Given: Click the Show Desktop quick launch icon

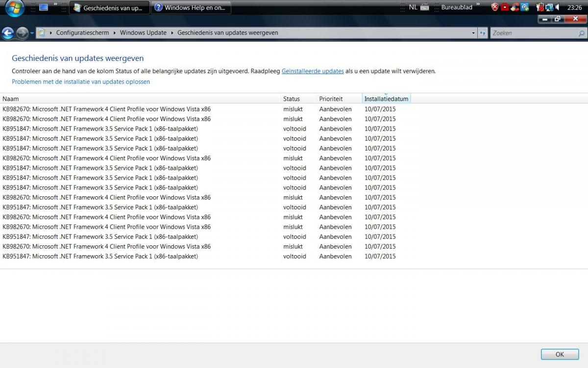Looking at the screenshot, I should pyautogui.click(x=44, y=7).
